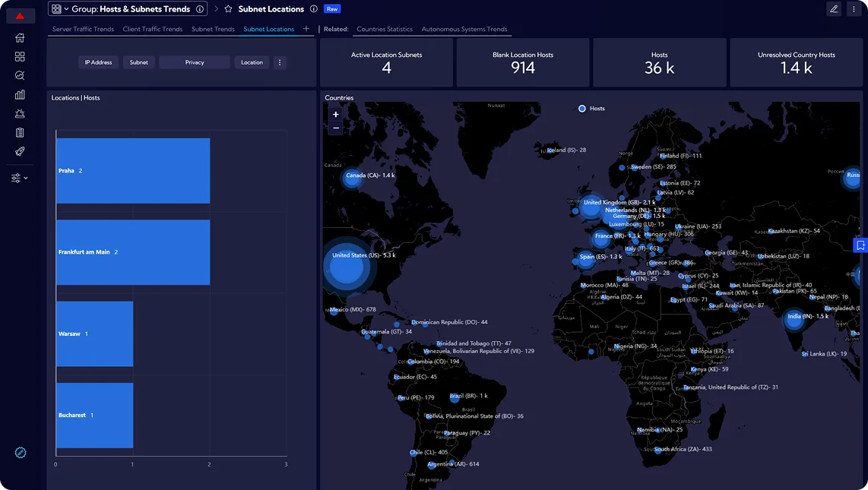Click the bookmark icon on right edge
The height and width of the screenshot is (490, 868).
tap(860, 245)
